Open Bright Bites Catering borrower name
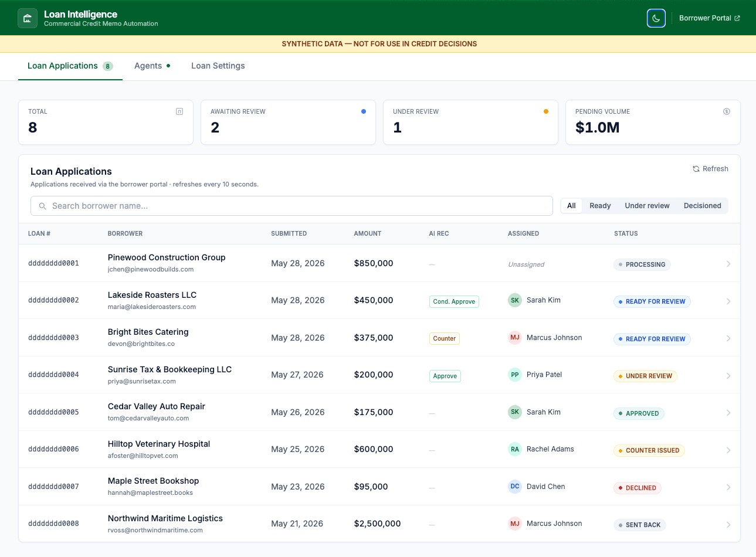 click(x=148, y=332)
